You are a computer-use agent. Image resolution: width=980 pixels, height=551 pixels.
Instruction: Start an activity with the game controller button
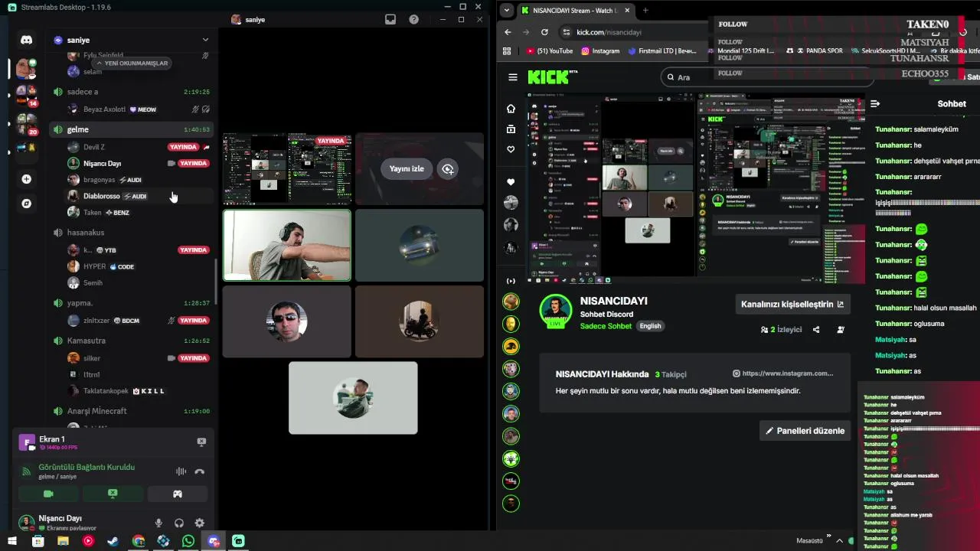click(178, 494)
